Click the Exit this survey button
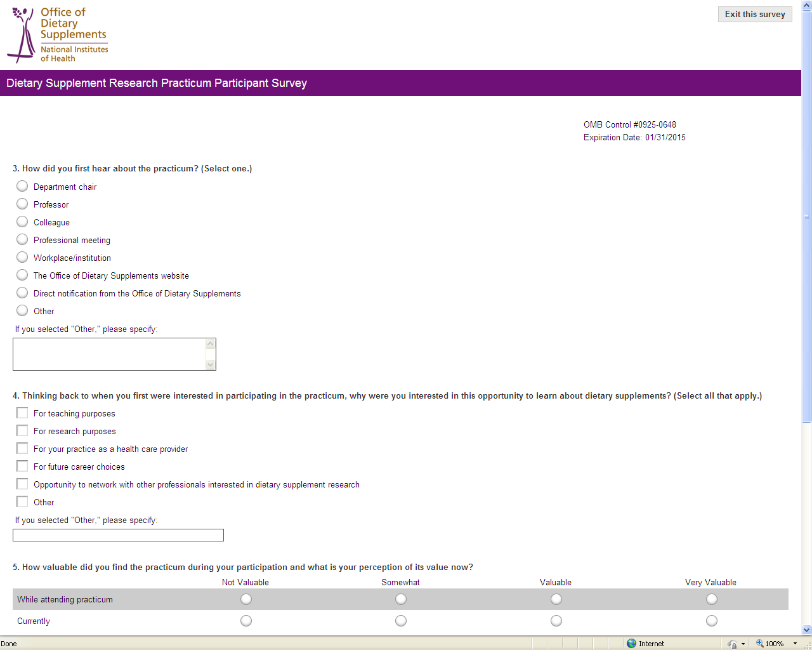The height and width of the screenshot is (650, 812). pos(755,14)
